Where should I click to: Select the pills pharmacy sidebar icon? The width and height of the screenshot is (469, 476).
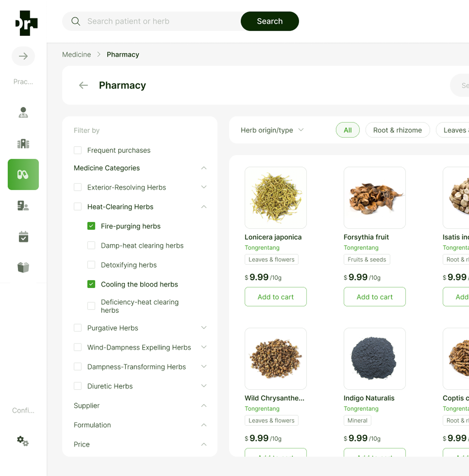pyautogui.click(x=23, y=174)
